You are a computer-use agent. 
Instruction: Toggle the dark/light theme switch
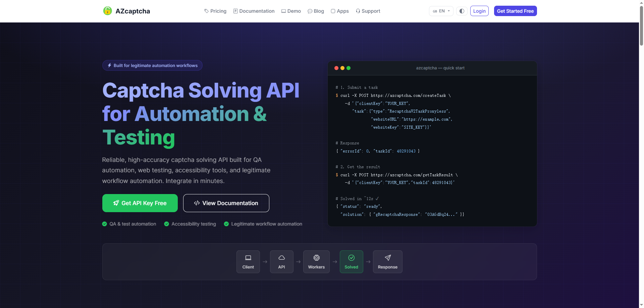[462, 11]
